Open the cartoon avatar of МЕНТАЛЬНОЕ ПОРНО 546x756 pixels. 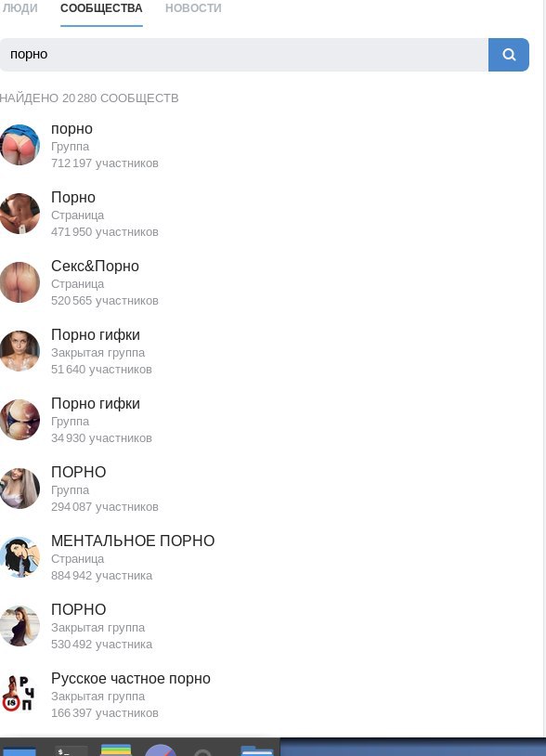pyautogui.click(x=19, y=557)
